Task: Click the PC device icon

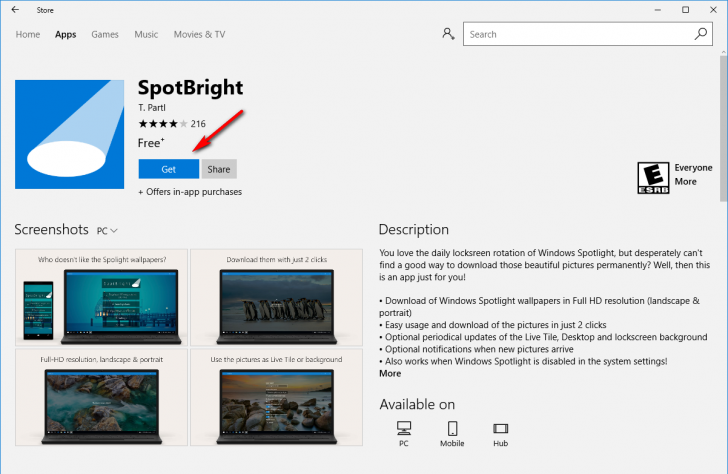Action: pos(403,428)
